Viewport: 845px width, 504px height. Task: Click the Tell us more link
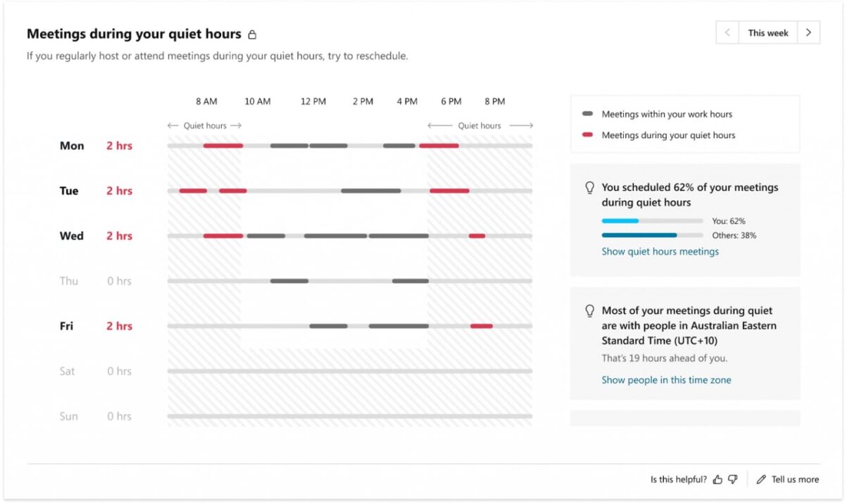[x=795, y=479]
